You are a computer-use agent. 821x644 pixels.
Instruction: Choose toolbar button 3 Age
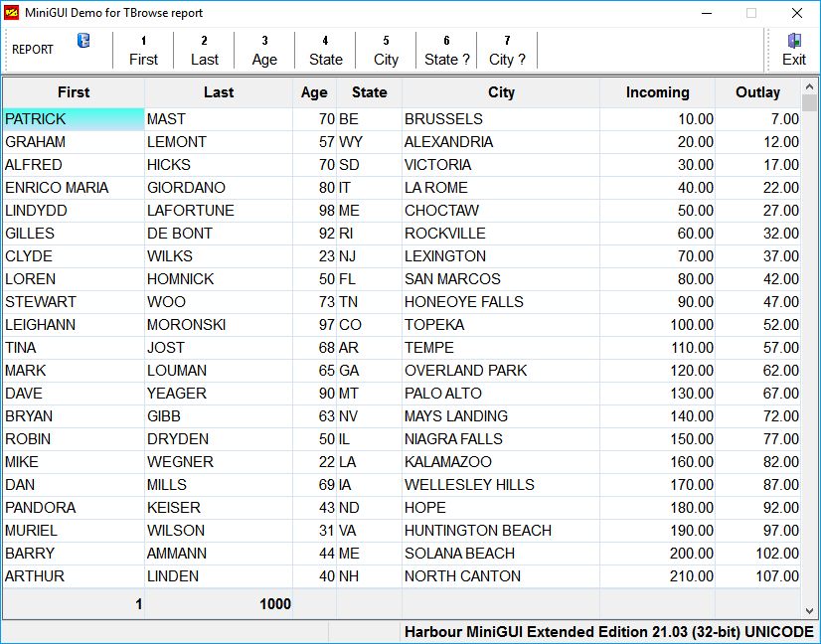pyautogui.click(x=264, y=51)
